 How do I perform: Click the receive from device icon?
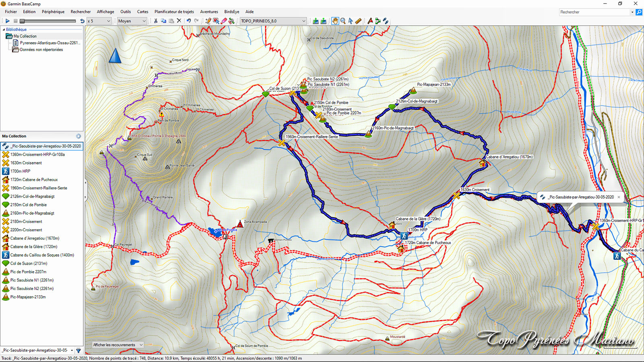tap(323, 21)
